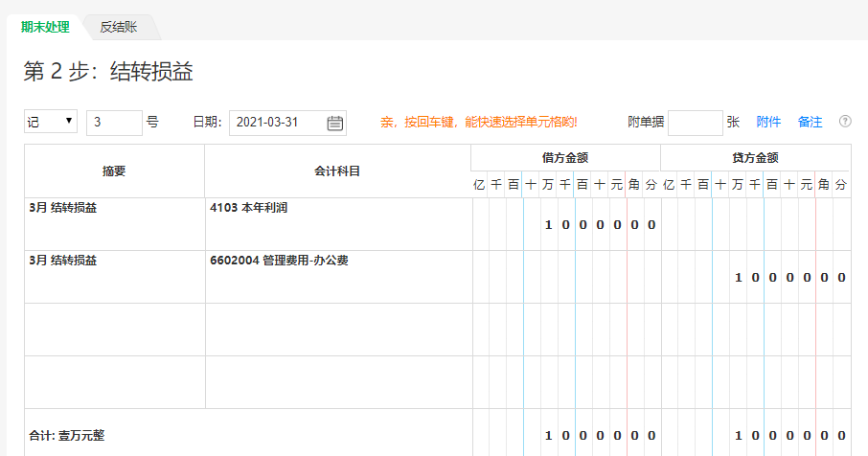The image size is (868, 456).
Task: Click the empty third row account cell
Action: [x=338, y=330]
